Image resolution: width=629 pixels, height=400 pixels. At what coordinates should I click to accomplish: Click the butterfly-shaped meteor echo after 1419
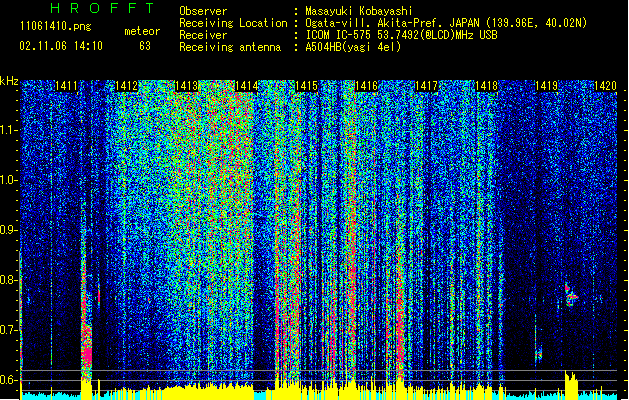tap(571, 296)
